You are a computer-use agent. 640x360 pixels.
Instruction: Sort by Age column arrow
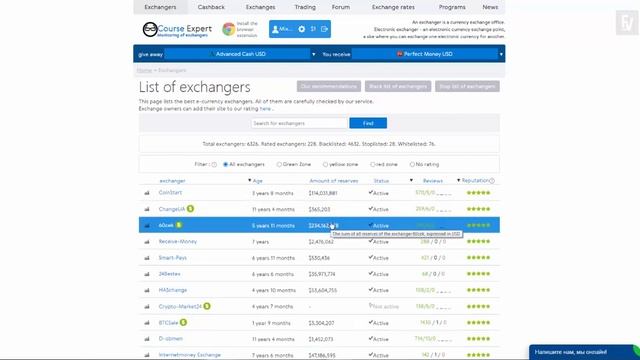(x=249, y=180)
